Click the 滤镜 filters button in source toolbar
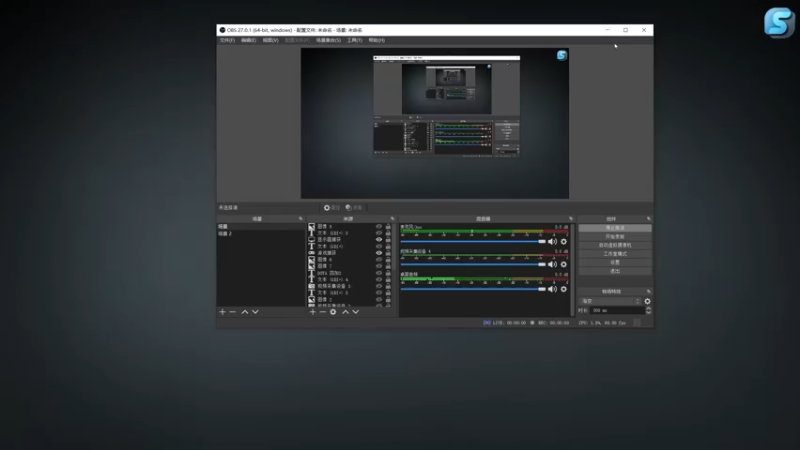The image size is (800, 450). (x=354, y=208)
